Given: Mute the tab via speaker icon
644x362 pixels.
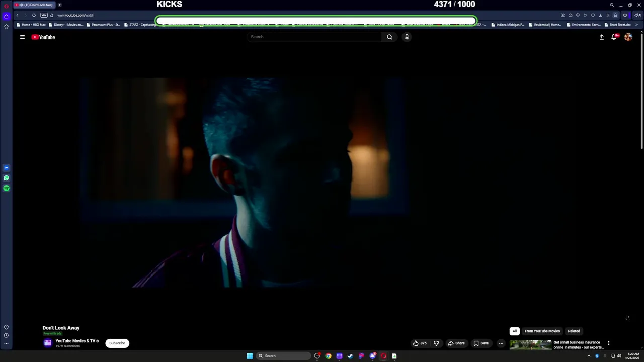Looking at the screenshot, I should click(x=21, y=5).
